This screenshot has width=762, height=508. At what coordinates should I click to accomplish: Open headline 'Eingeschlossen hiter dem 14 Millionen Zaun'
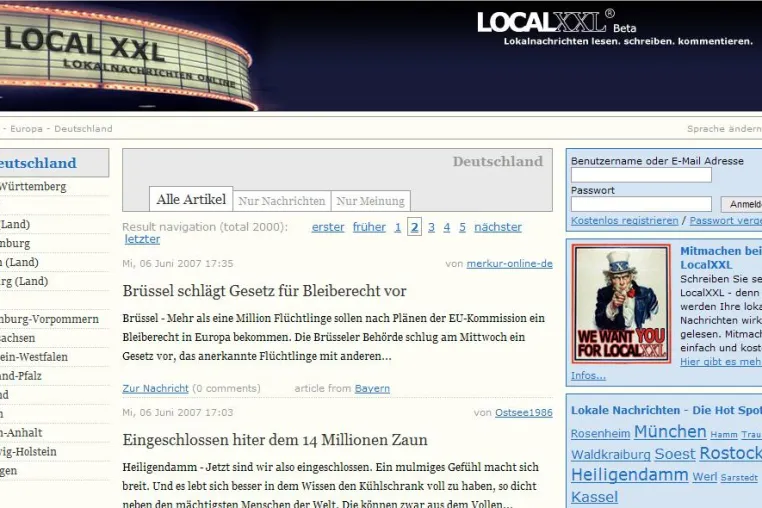(x=275, y=439)
